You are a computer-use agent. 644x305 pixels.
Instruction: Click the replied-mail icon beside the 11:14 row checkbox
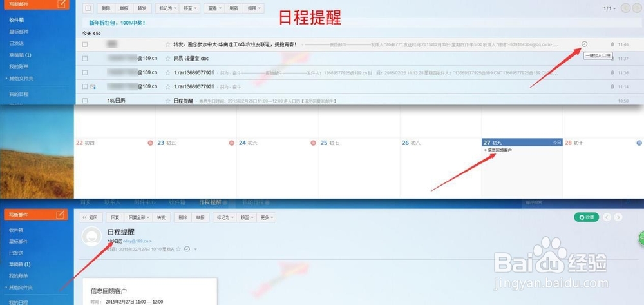tap(93, 87)
